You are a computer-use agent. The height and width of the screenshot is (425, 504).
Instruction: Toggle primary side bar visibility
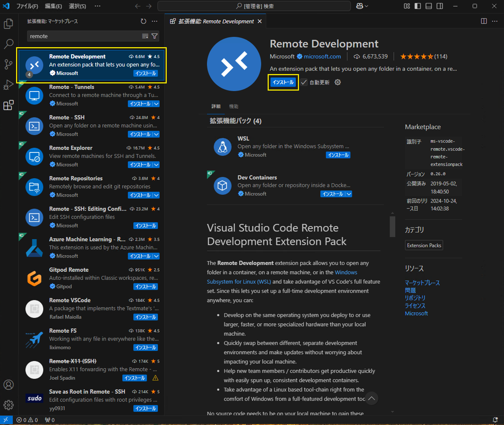point(418,6)
